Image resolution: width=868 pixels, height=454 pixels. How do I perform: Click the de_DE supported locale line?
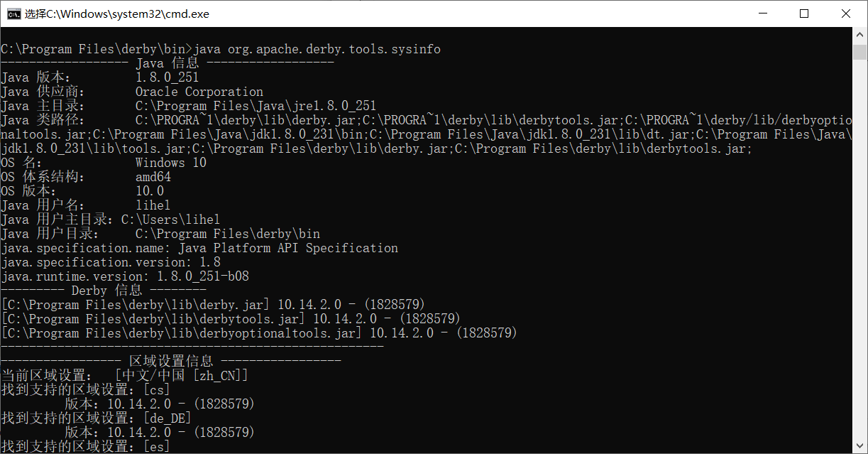tap(97, 418)
